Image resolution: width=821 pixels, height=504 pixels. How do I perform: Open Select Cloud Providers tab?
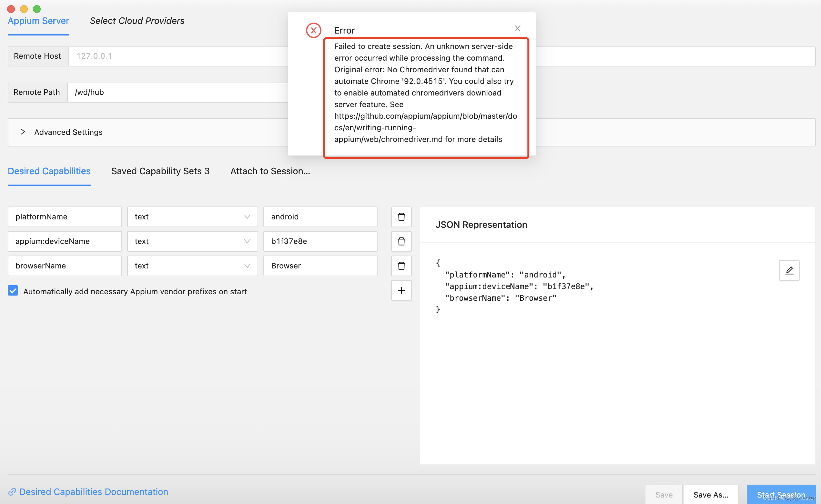137,21
